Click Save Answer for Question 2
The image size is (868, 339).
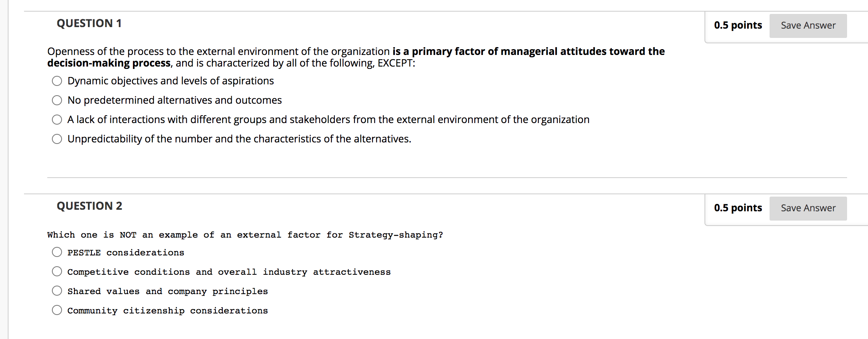(808, 208)
